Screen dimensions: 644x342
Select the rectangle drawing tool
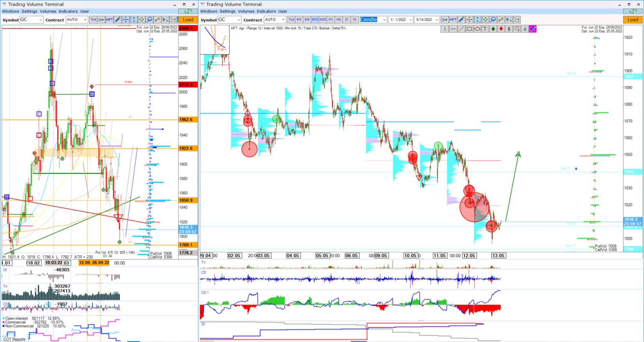[x=469, y=29]
